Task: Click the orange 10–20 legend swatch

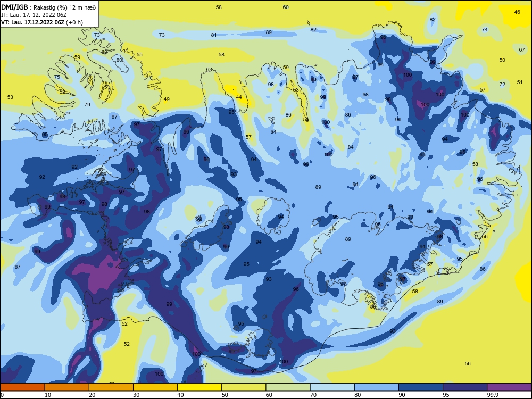Action: pyautogui.click(x=67, y=387)
